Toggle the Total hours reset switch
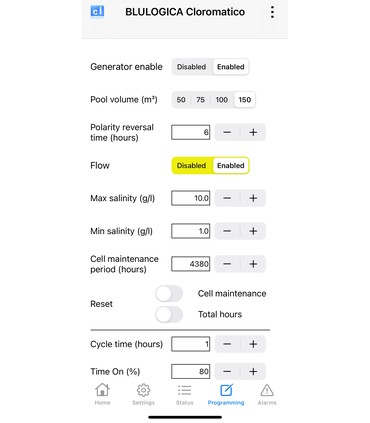The image size is (370, 423). pos(169,315)
